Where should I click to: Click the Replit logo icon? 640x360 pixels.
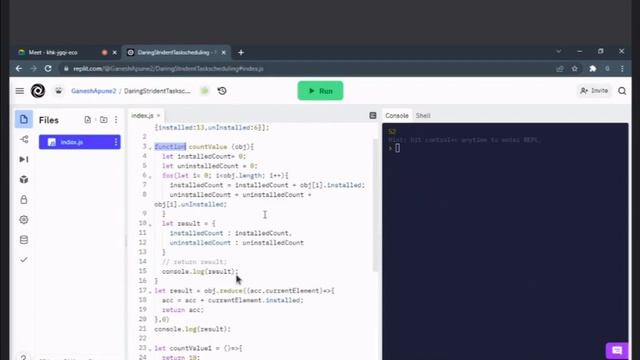[38, 91]
